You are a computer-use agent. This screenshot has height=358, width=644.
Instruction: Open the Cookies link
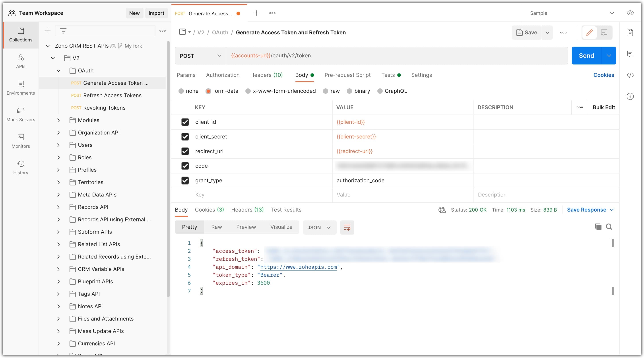click(x=603, y=75)
